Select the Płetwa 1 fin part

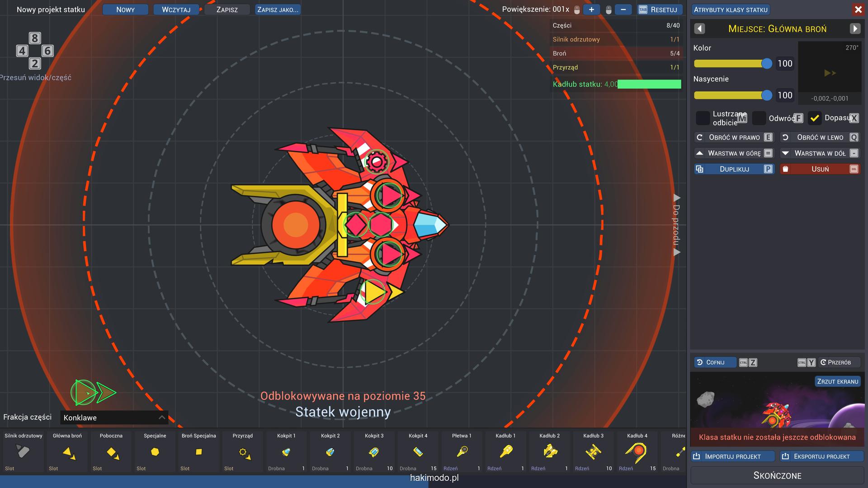[x=462, y=451]
